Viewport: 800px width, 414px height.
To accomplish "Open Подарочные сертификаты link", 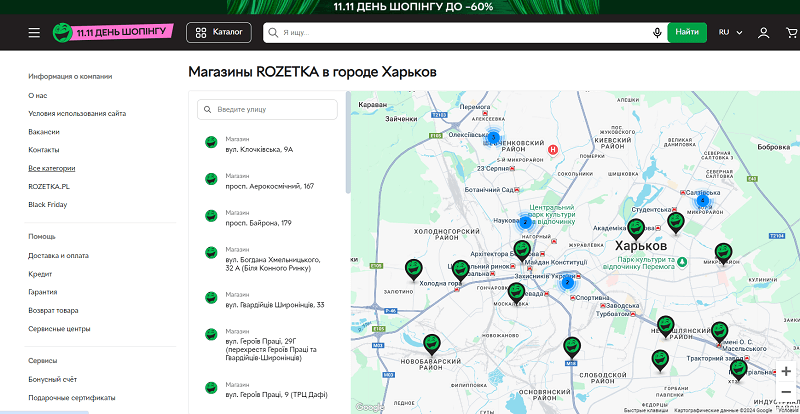I will (71, 398).
